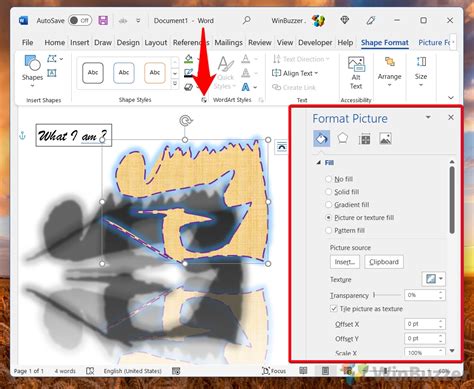The height and width of the screenshot is (389, 474).
Task: Click the "What I am ?" text box
Action: click(x=74, y=135)
